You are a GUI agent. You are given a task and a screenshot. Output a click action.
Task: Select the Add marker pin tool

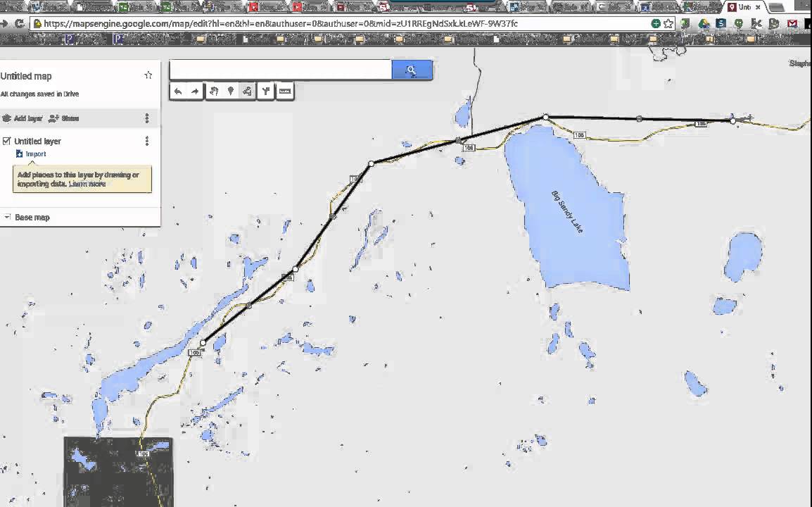pyautogui.click(x=231, y=92)
